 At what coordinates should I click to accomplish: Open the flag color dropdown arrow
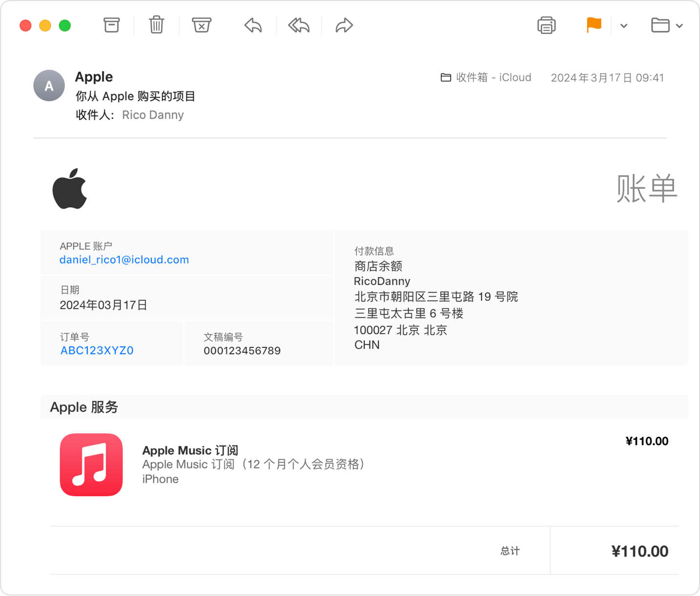[624, 26]
